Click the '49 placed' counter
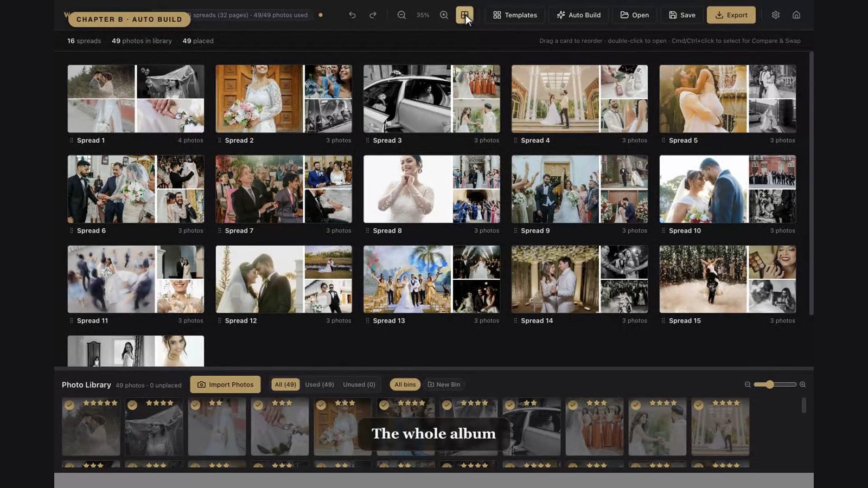 pyautogui.click(x=198, y=41)
